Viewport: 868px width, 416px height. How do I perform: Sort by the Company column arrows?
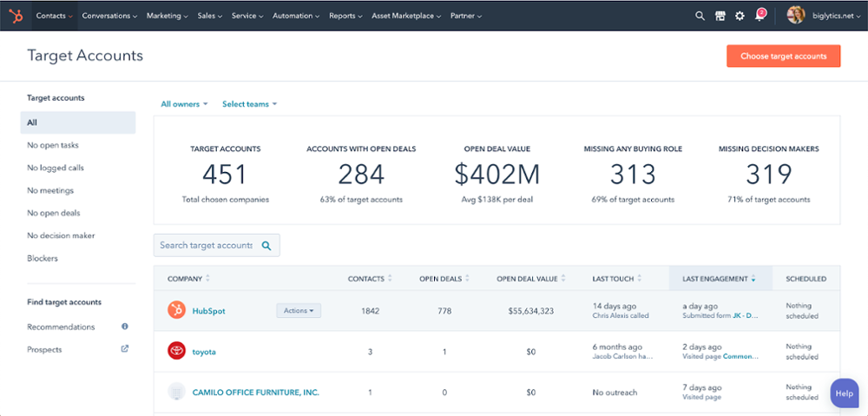(207, 279)
